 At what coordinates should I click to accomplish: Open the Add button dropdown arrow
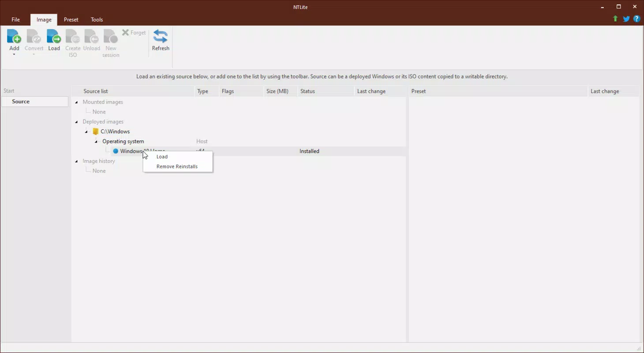tap(14, 55)
